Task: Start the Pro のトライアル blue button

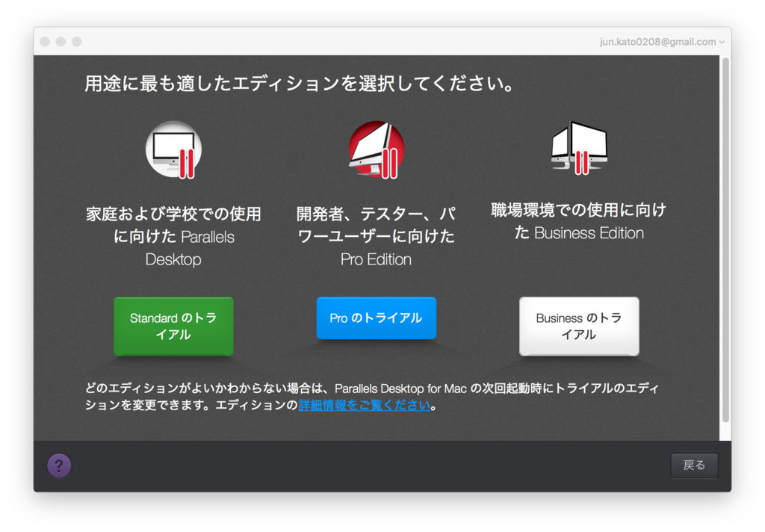Action: (x=377, y=318)
